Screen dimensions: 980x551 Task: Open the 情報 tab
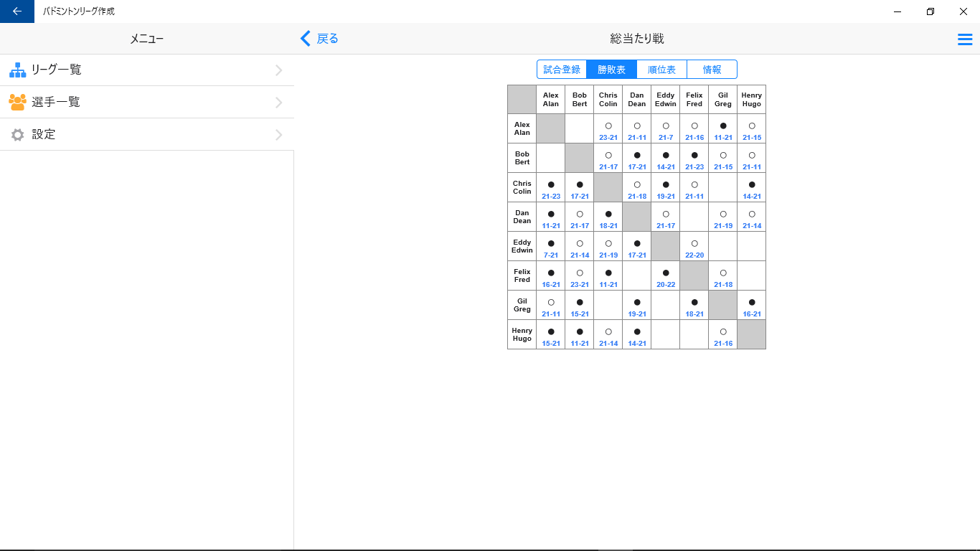[x=712, y=69]
